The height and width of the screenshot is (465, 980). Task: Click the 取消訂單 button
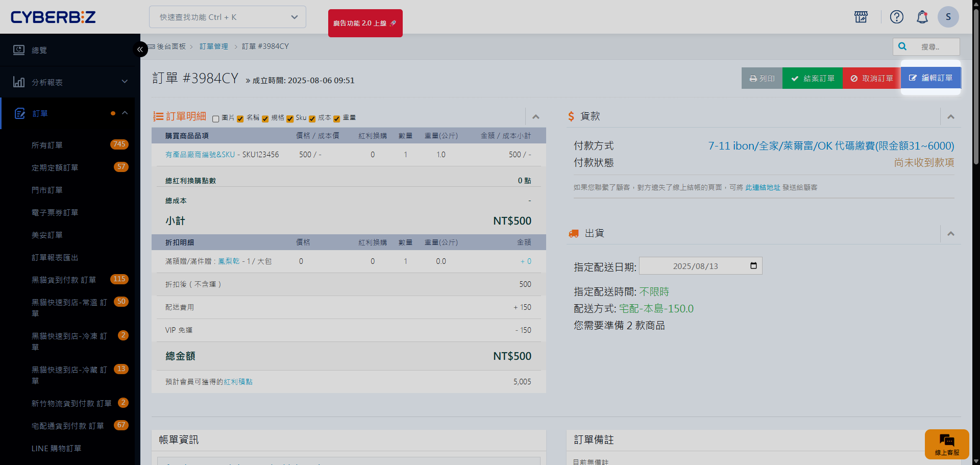872,78
